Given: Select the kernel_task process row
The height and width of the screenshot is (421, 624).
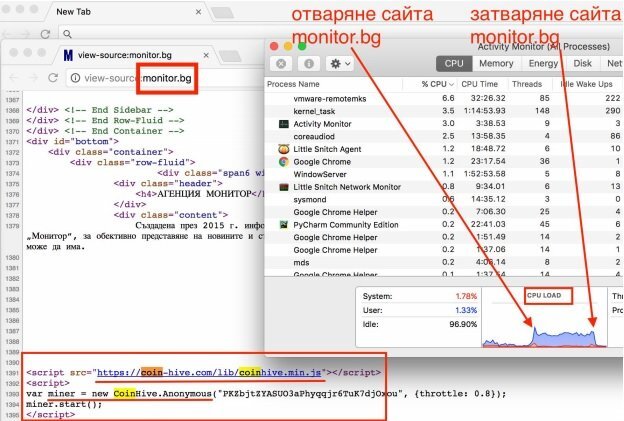Looking at the screenshot, I should coord(444,111).
